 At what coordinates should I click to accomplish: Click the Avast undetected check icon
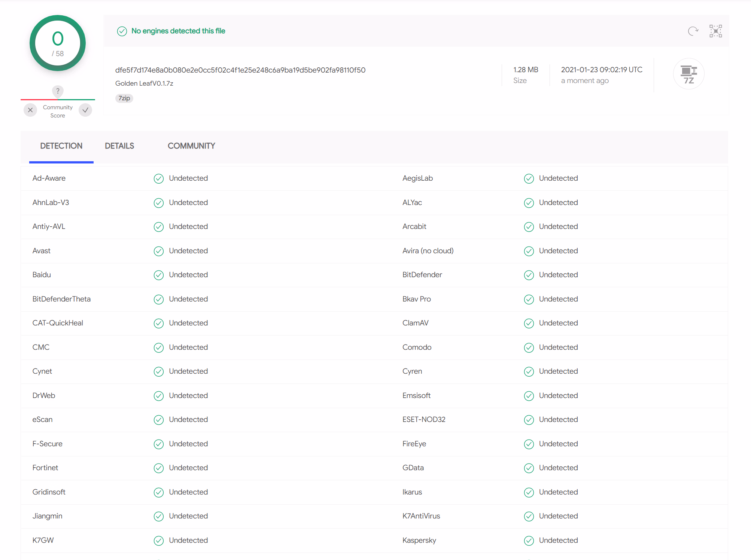tap(159, 251)
